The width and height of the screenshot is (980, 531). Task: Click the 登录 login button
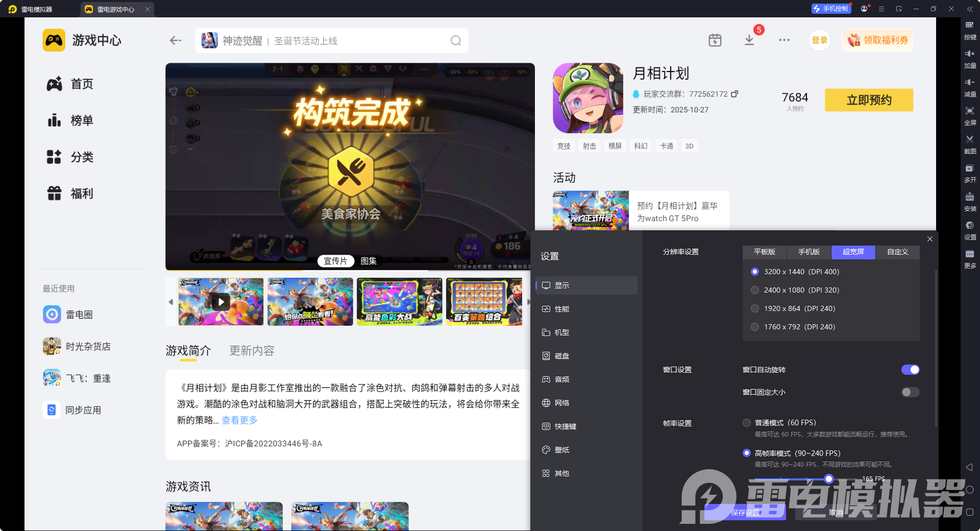point(819,40)
